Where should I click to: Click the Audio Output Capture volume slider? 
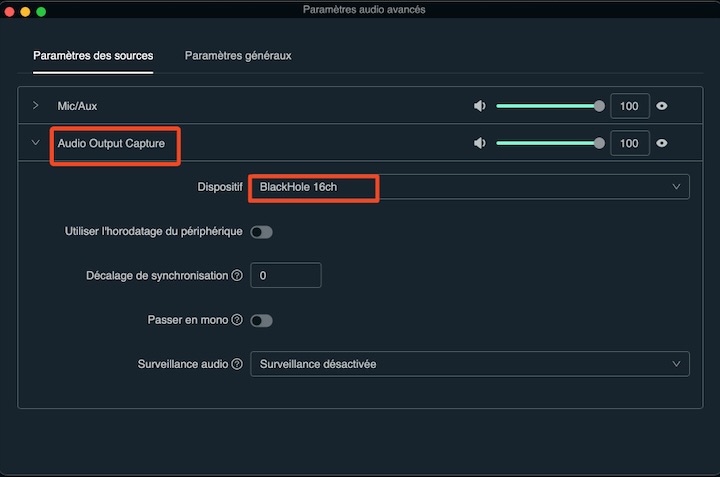[548, 144]
